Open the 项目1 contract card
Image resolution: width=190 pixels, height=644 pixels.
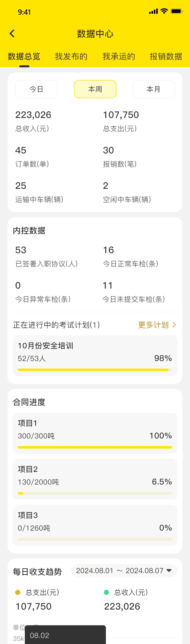pos(95,433)
